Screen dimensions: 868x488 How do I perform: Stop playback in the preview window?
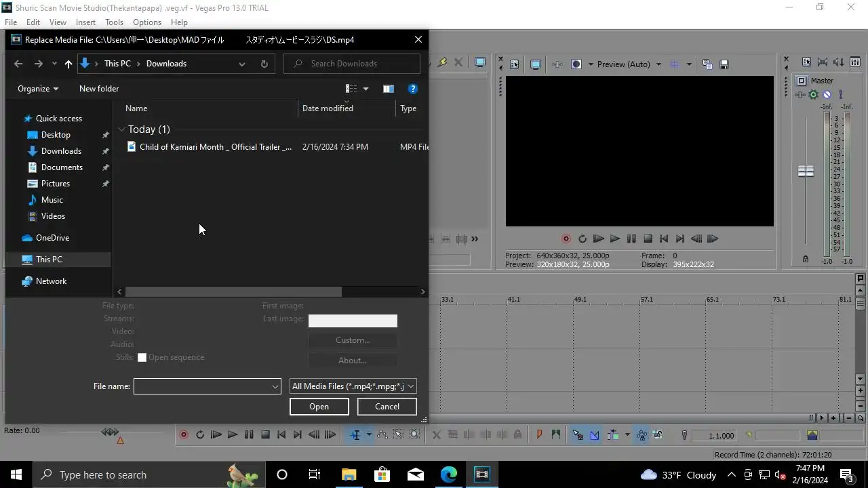(x=648, y=239)
